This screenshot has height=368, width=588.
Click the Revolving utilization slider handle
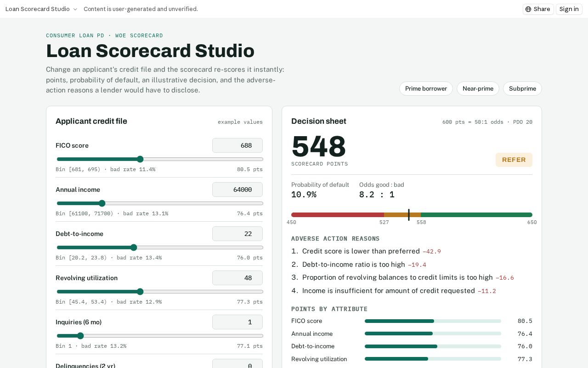click(x=140, y=292)
